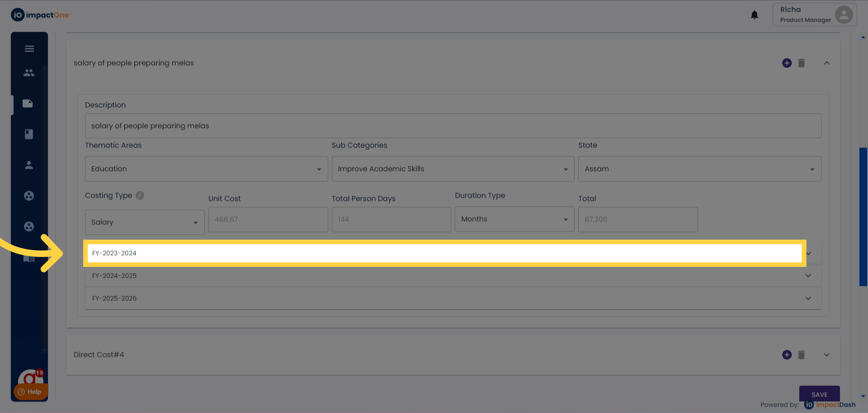Open the State dropdown showing Assam
This screenshot has width=868, height=413.
pos(699,169)
